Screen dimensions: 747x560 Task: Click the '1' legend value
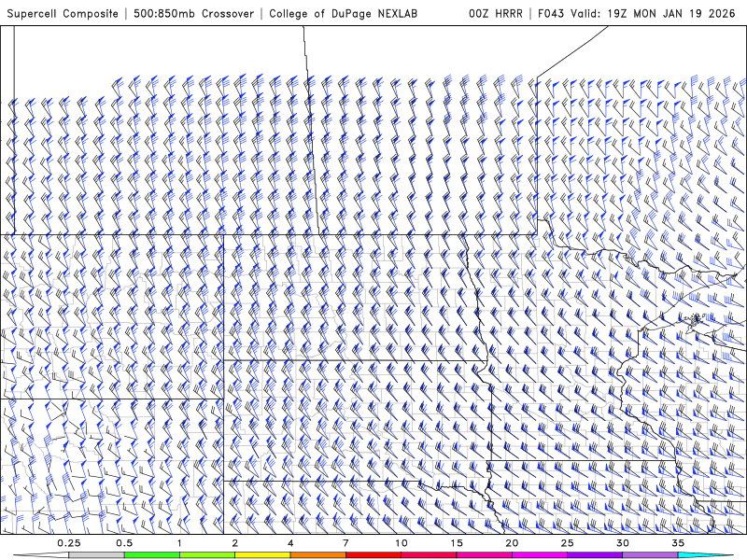pos(179,543)
